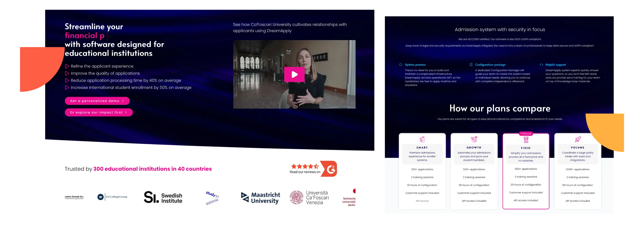The image size is (644, 246).
Task: Click the POPULAR badge on the FIXED plan
Action: [x=526, y=134]
